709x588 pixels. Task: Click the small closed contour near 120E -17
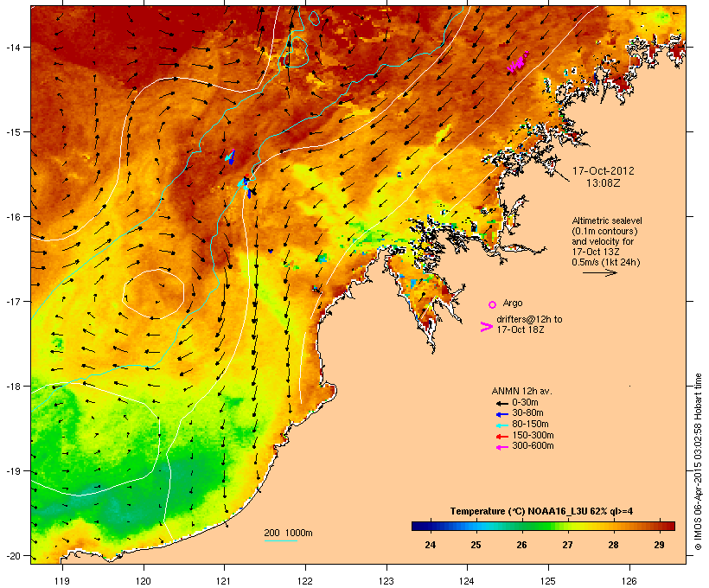click(153, 294)
